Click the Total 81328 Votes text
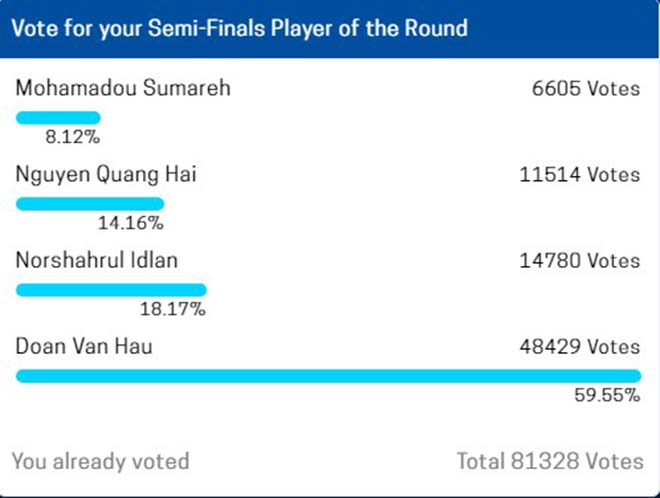The height and width of the screenshot is (498, 660). click(550, 461)
